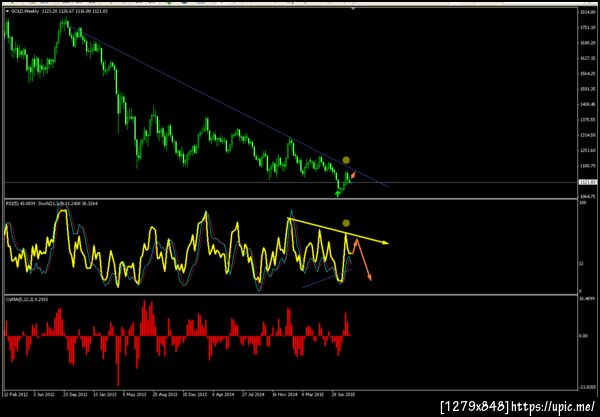Screen dimensions: 600x417
Task: Click the 23 Sep 2012 date label
Action: pos(75,394)
